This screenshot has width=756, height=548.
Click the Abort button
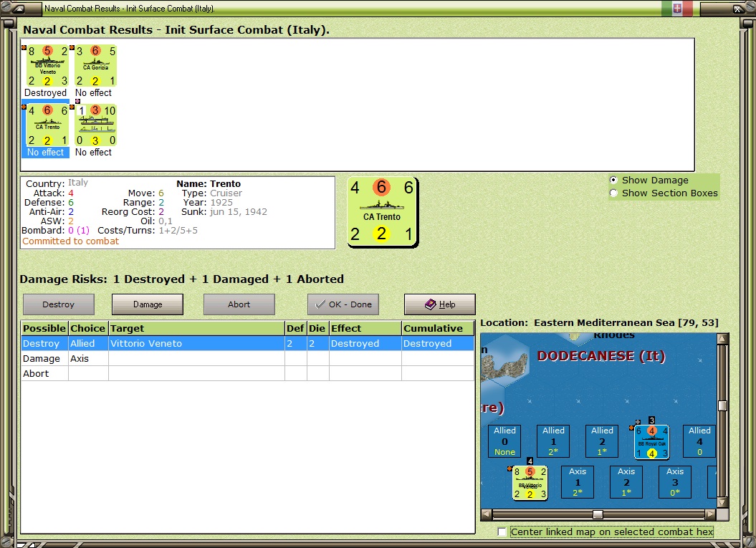pyautogui.click(x=239, y=304)
